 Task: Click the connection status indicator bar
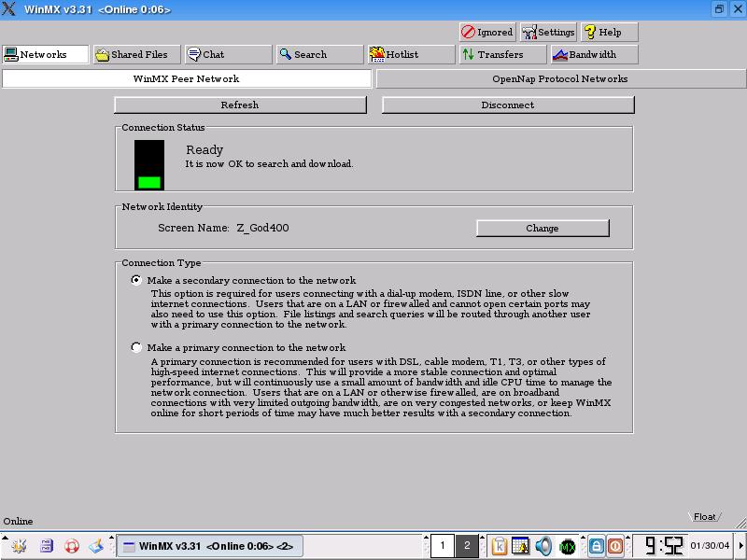(x=149, y=165)
